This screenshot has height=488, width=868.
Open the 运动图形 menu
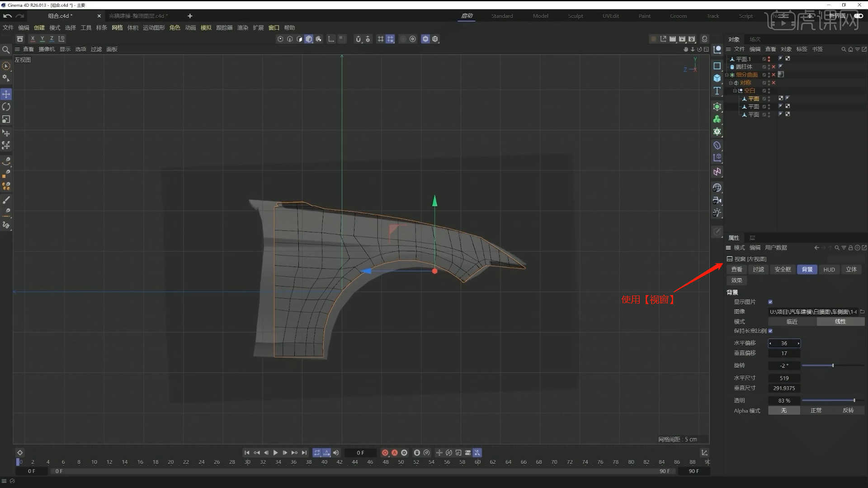click(154, 28)
